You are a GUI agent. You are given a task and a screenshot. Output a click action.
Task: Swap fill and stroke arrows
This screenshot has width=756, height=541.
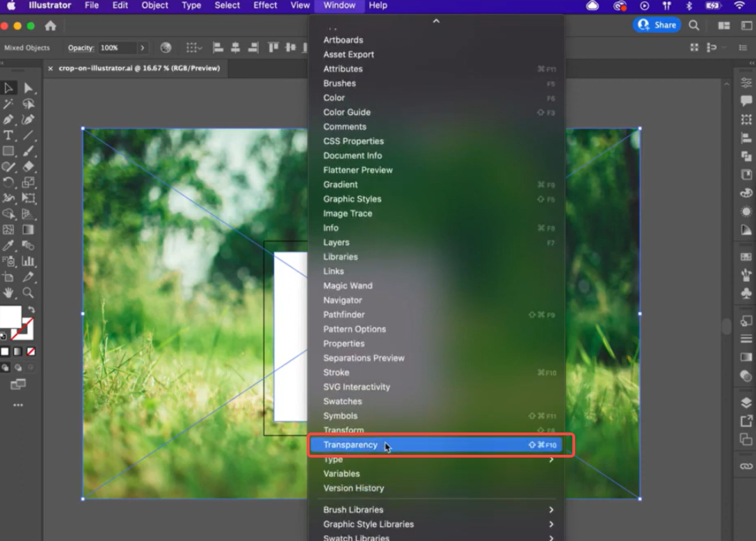[31, 310]
